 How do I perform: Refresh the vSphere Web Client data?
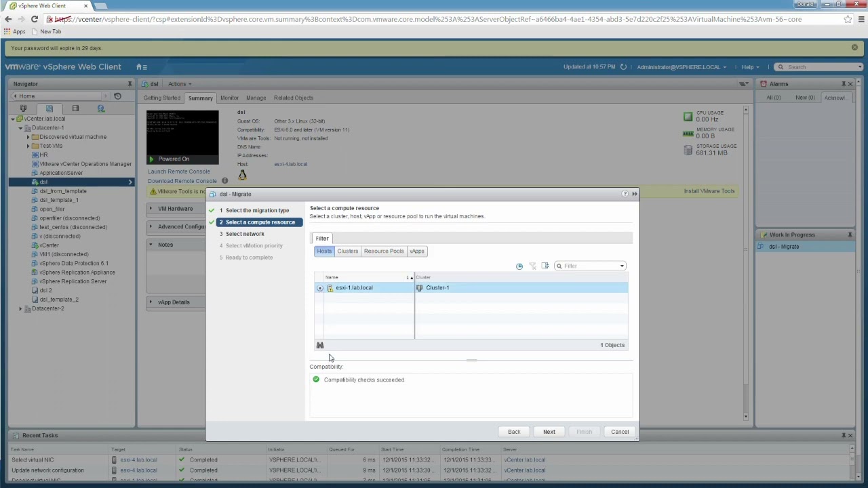click(623, 66)
